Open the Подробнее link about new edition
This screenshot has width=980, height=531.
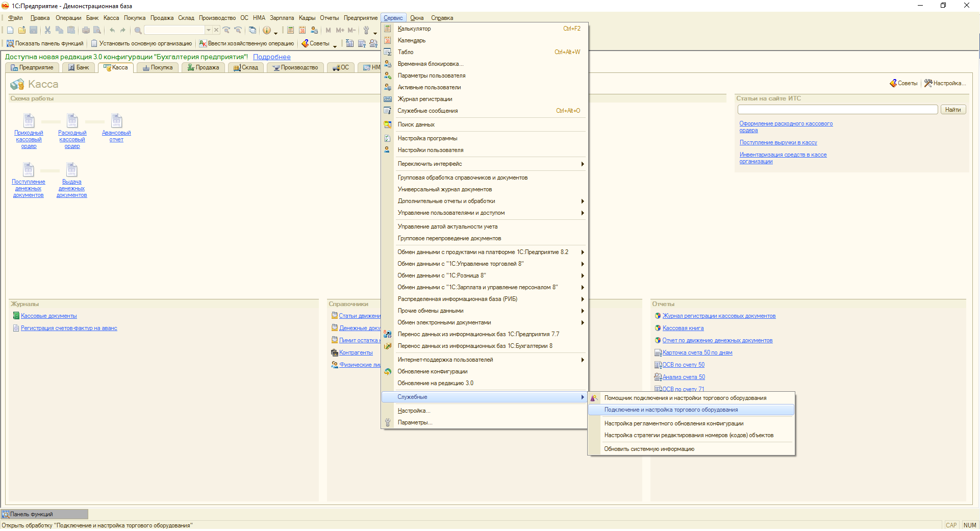tap(272, 57)
